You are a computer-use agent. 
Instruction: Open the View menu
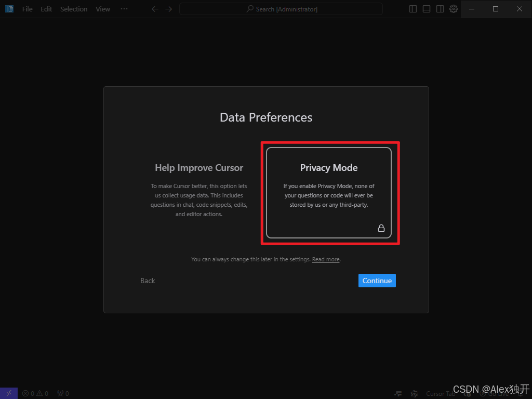click(x=102, y=9)
